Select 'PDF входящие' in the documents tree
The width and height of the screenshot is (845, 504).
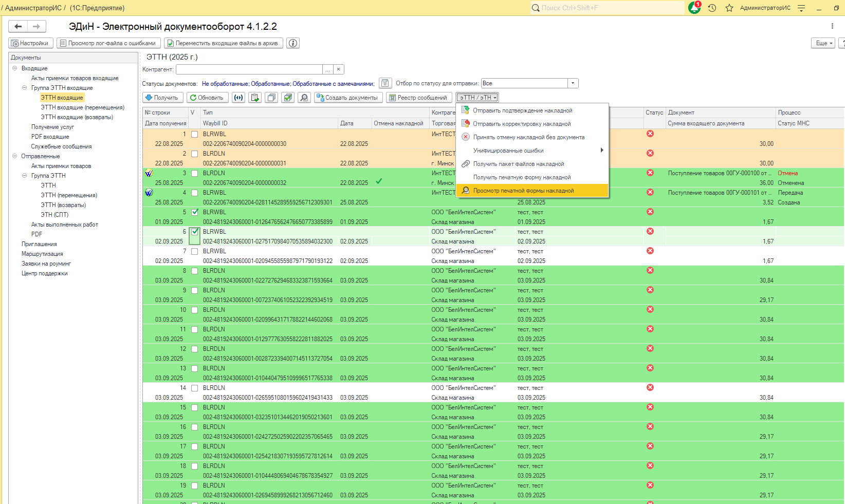pyautogui.click(x=50, y=137)
